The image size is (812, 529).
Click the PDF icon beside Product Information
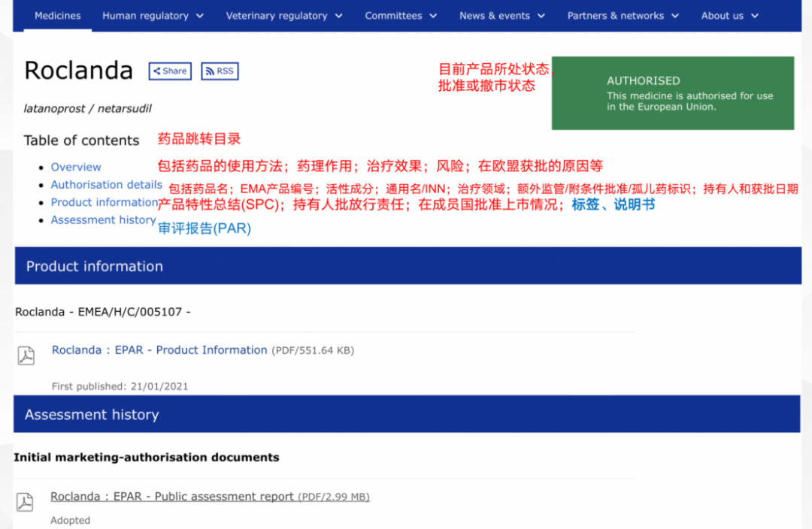[26, 355]
